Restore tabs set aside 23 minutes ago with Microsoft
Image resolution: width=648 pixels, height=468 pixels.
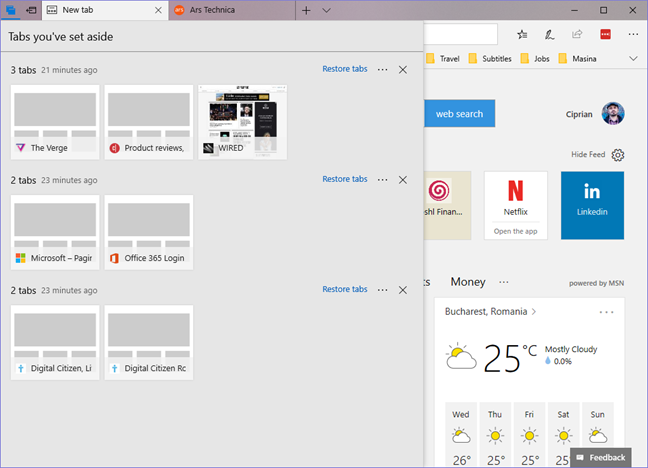point(345,179)
